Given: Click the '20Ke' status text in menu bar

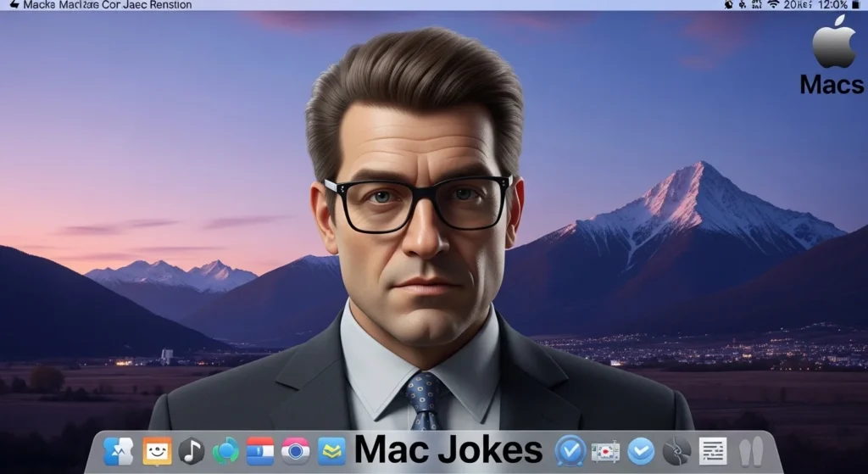Looking at the screenshot, I should tap(798, 4).
